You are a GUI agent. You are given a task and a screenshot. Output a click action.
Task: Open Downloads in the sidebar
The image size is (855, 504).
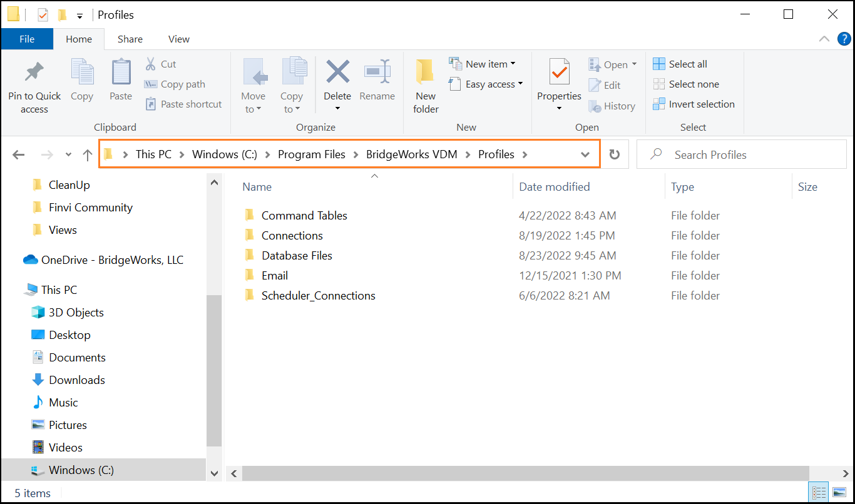77,380
